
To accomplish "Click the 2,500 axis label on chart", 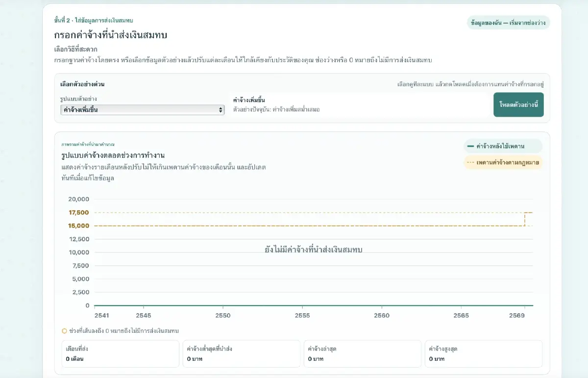I will coord(80,292).
